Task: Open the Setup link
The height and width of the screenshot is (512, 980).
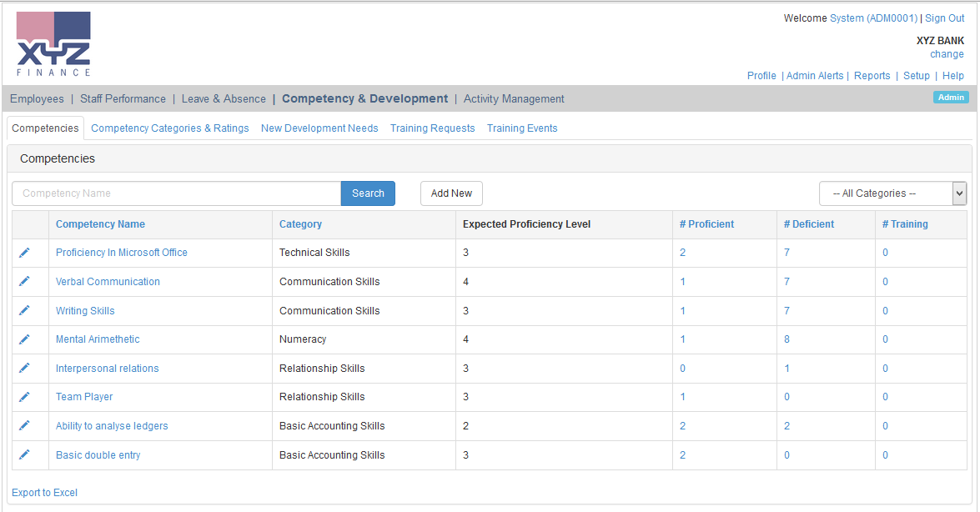Action: [x=917, y=76]
